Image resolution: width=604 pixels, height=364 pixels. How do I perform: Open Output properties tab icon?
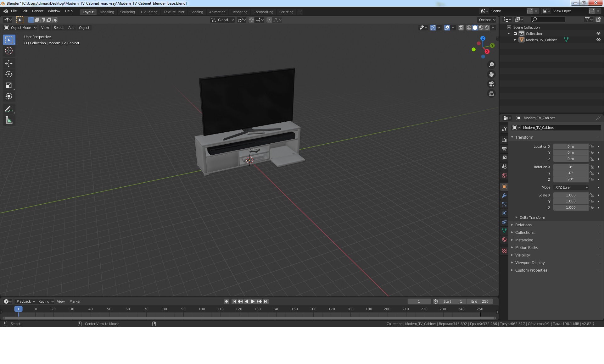pos(504,149)
